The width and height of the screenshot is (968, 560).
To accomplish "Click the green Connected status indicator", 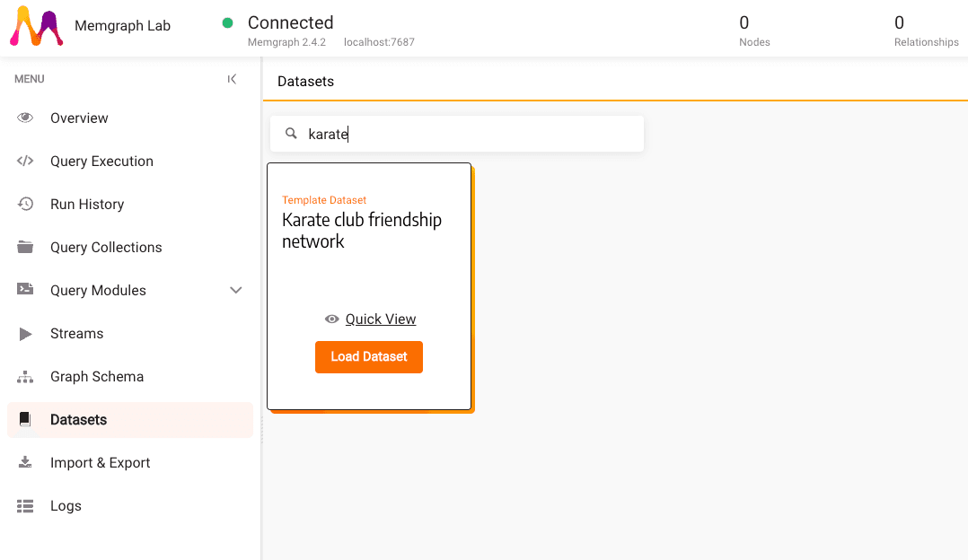I will tap(229, 22).
